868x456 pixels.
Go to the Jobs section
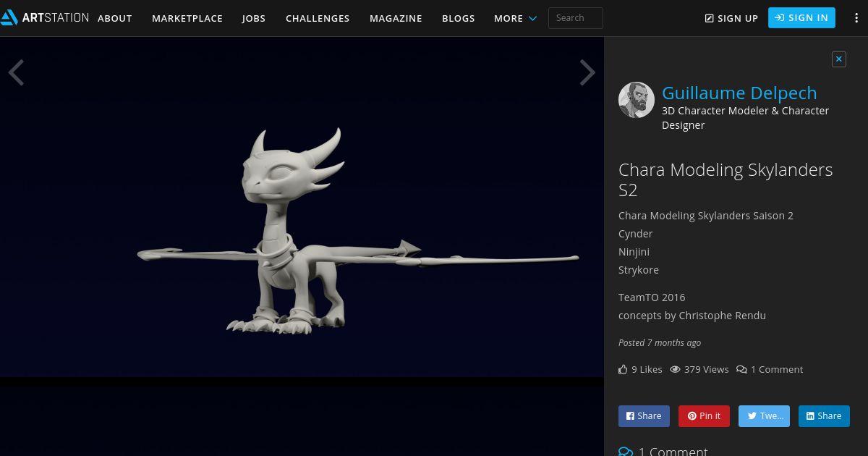point(254,18)
